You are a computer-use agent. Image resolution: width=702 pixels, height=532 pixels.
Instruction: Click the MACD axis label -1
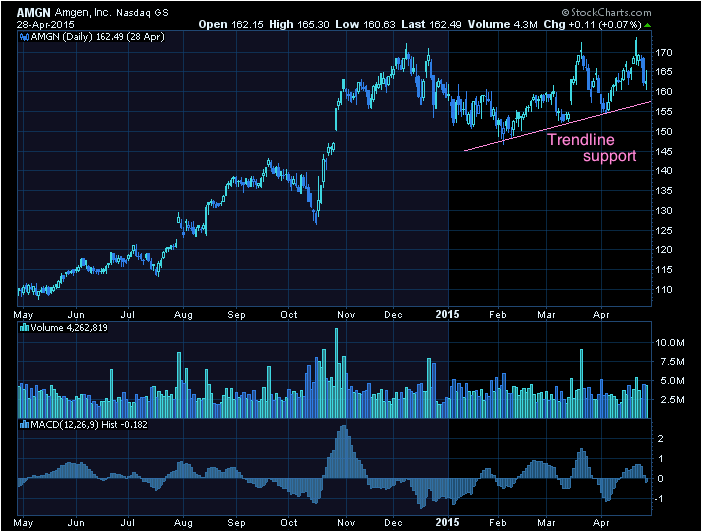click(660, 499)
